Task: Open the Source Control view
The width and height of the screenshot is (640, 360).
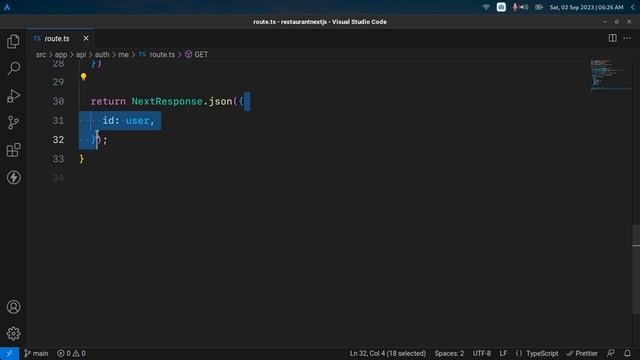Action: coord(13,122)
